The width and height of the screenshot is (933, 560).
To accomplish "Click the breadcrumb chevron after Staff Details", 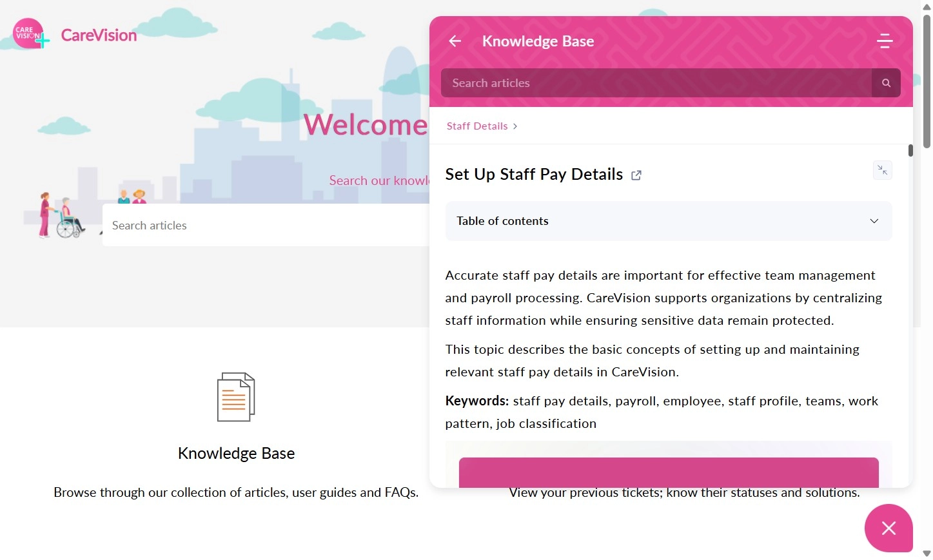I will [515, 126].
